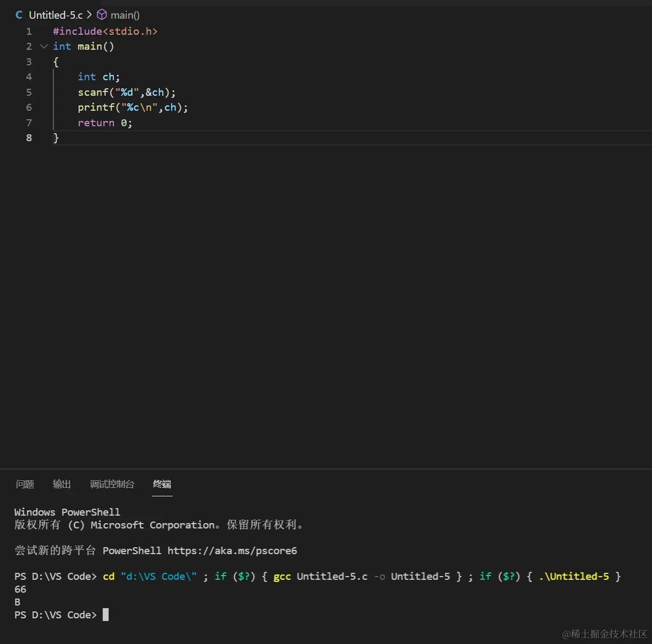Screen dimensions: 652x644
Task: Click the last 'PS D:\VS Code>' terminal prompt
Action: [56, 615]
